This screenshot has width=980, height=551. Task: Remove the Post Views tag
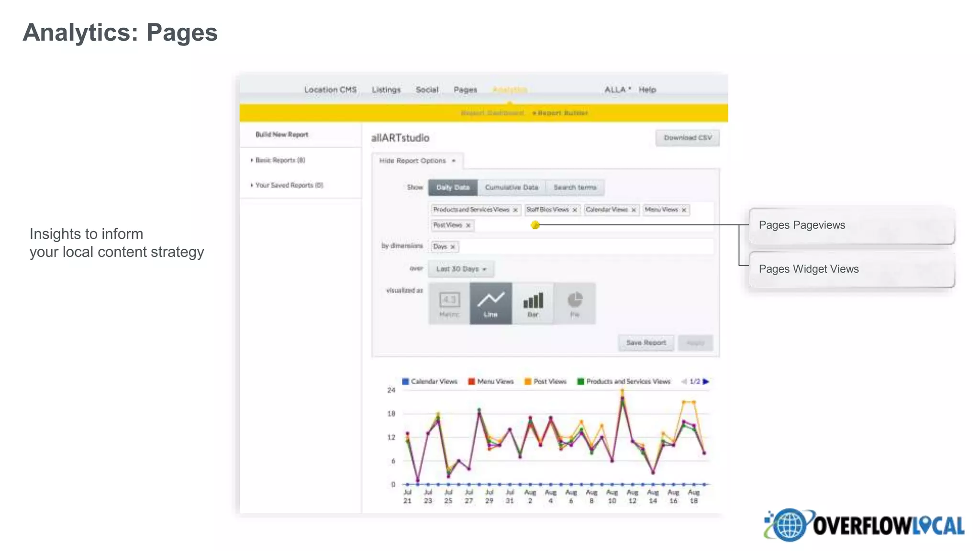coord(468,225)
